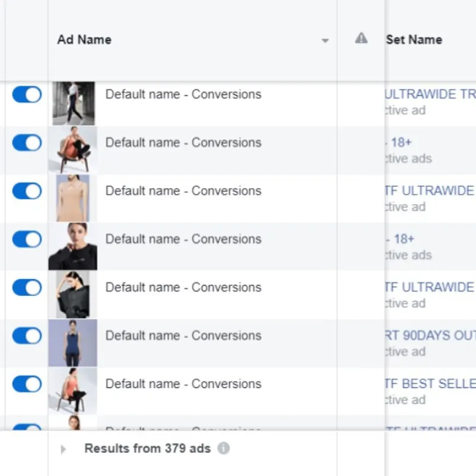Open the beige long-sleeve top thumbnail

[x=73, y=198]
